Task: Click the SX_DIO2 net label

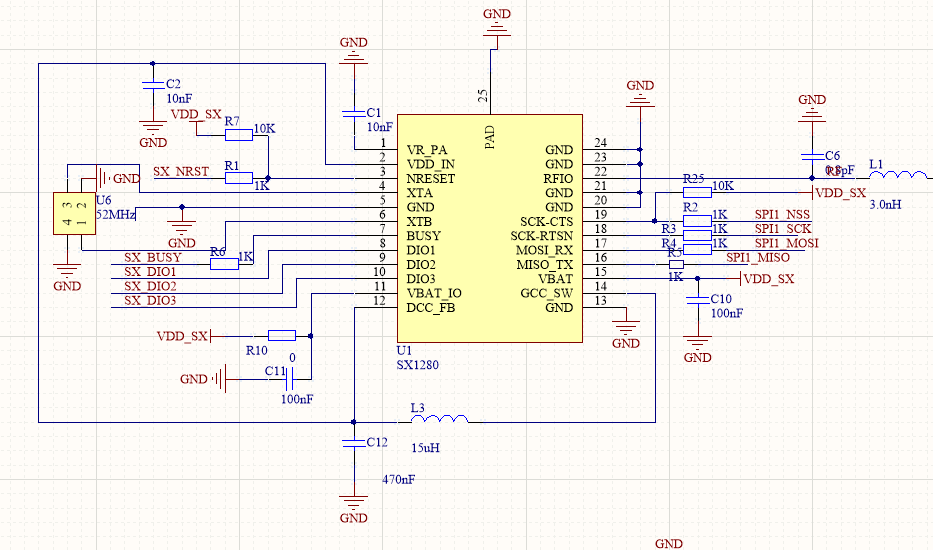Action: pos(150,286)
